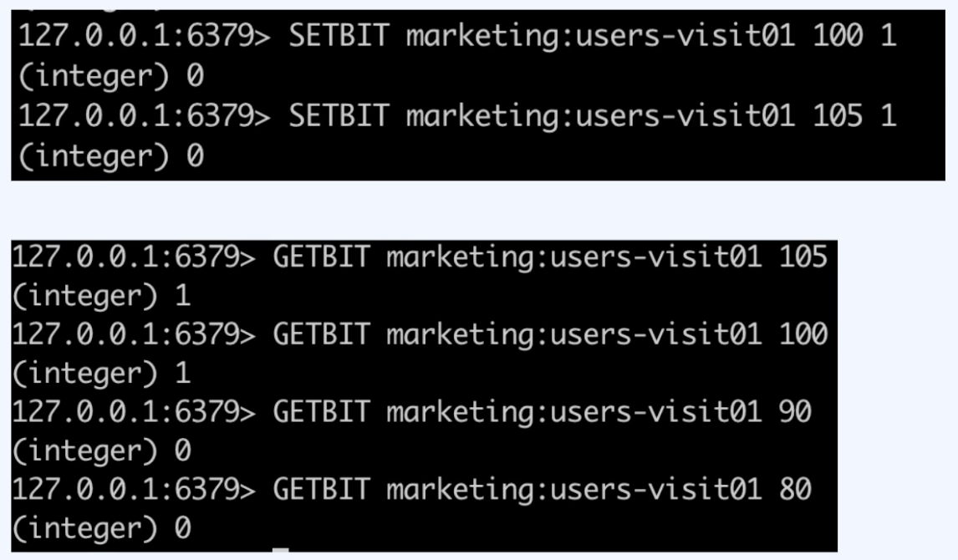Click the "(integer) 0" result below SETBIT 100

111,76
